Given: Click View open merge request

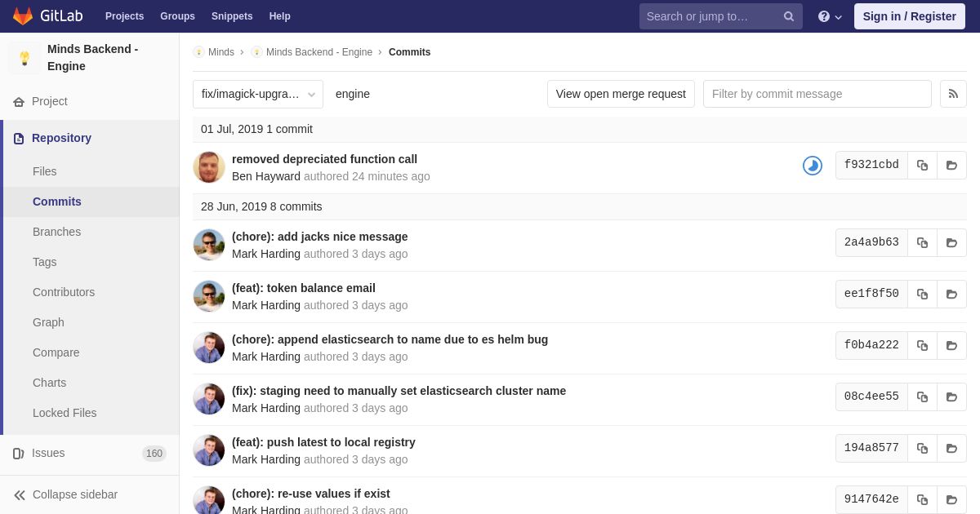Looking at the screenshot, I should [x=621, y=94].
